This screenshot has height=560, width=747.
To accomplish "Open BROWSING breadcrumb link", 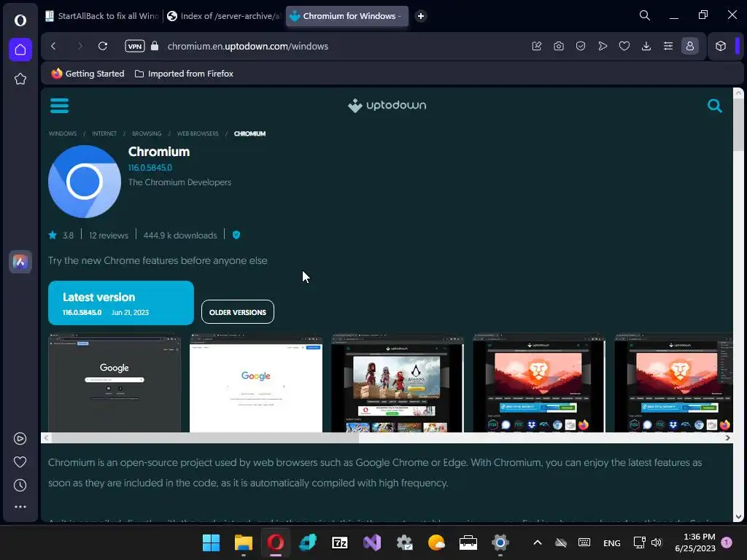I will (147, 134).
